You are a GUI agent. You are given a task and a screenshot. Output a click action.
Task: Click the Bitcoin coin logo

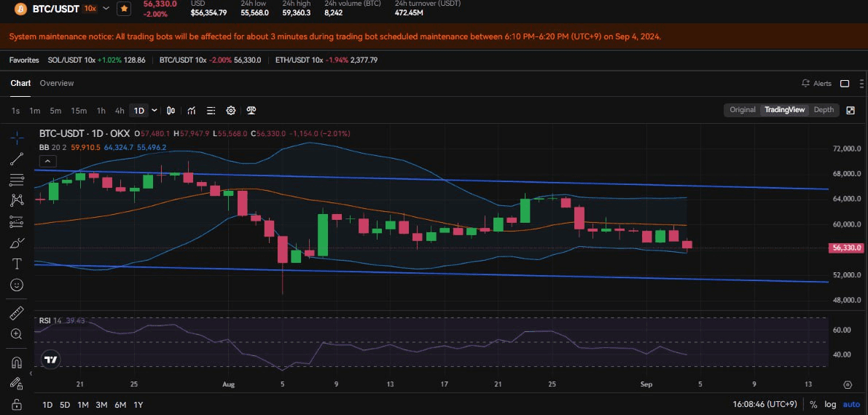21,9
